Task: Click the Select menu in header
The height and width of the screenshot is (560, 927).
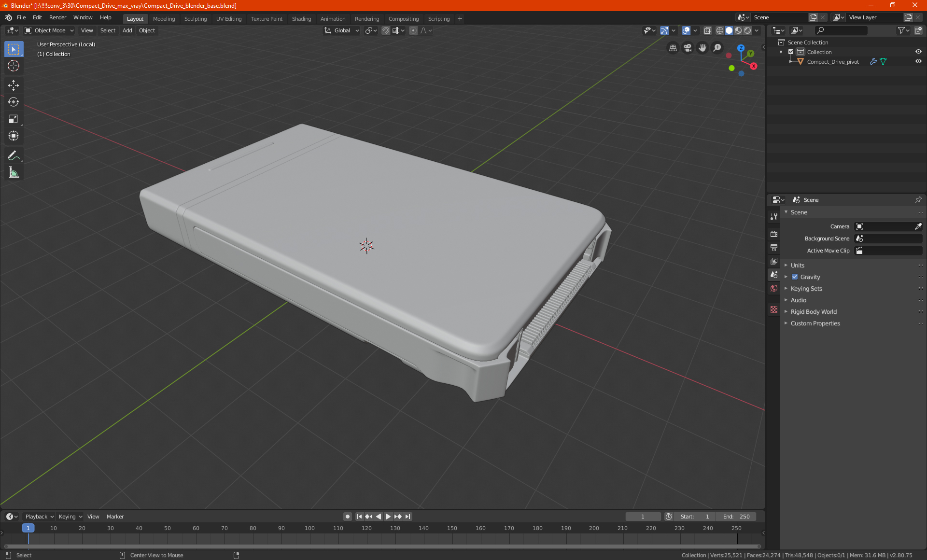Action: (x=107, y=30)
